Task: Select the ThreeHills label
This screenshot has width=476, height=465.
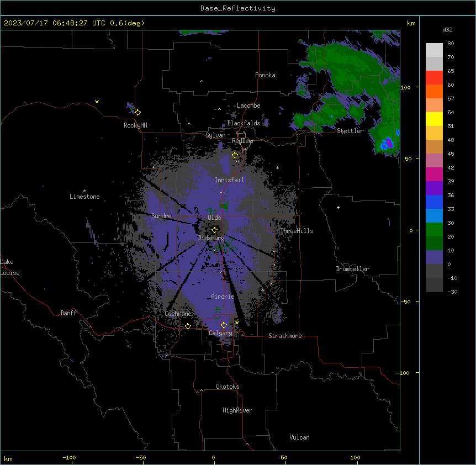Action: (x=297, y=231)
